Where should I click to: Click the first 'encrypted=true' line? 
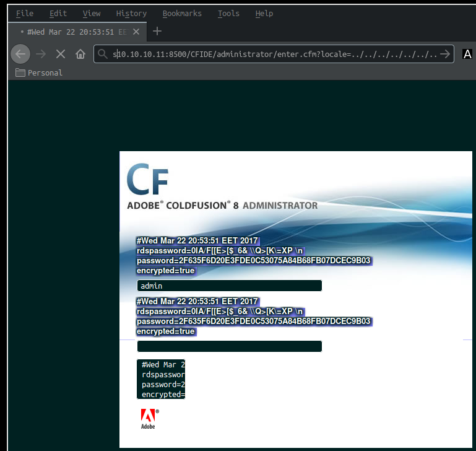click(165, 271)
